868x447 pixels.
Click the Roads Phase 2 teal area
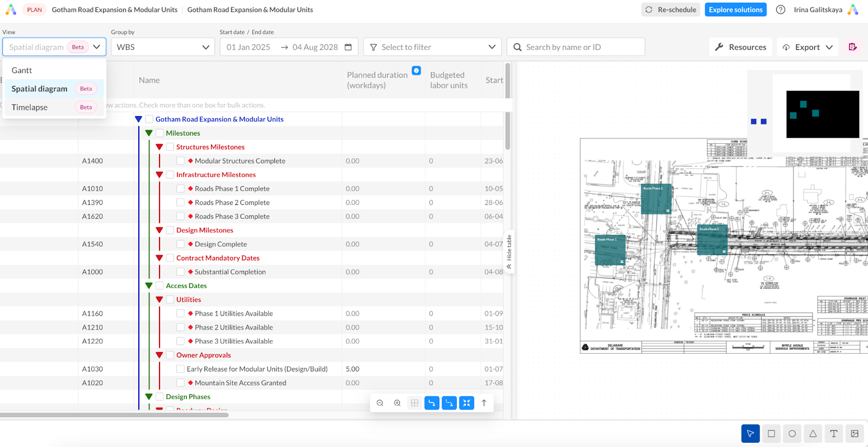point(656,199)
